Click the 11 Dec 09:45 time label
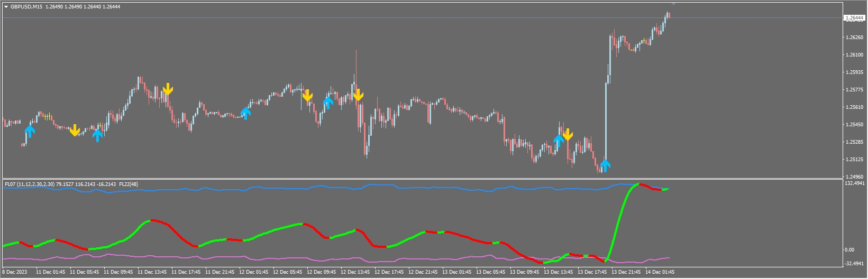 [x=118, y=273]
